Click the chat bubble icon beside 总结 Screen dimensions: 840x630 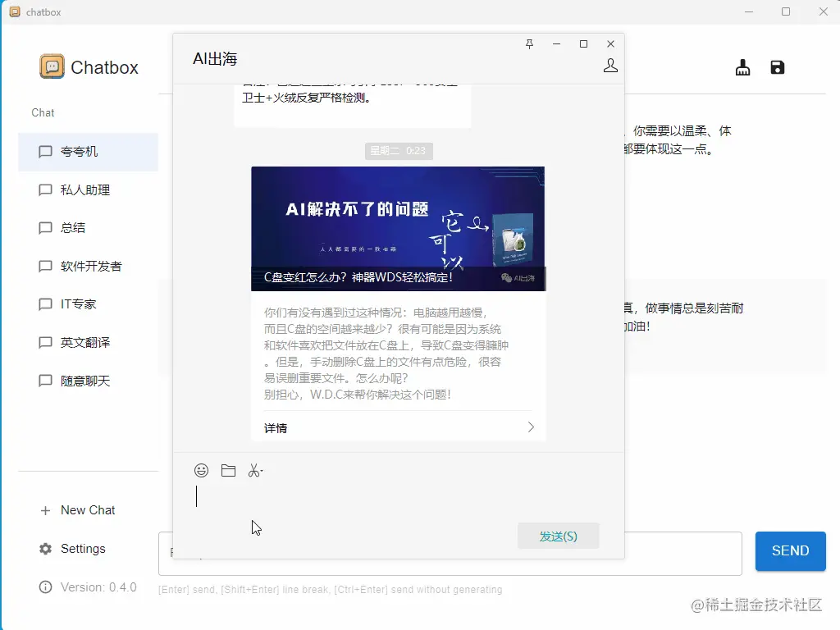pos(46,228)
